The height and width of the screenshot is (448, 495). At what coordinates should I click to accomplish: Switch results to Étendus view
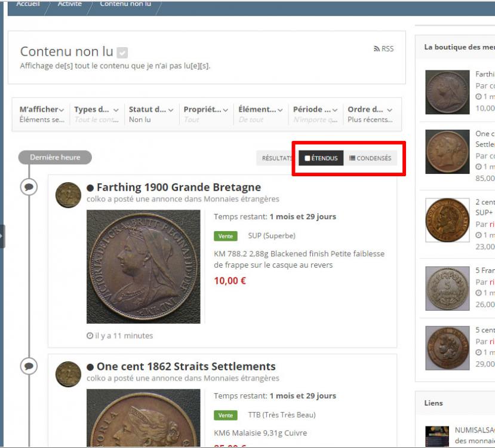[321, 158]
